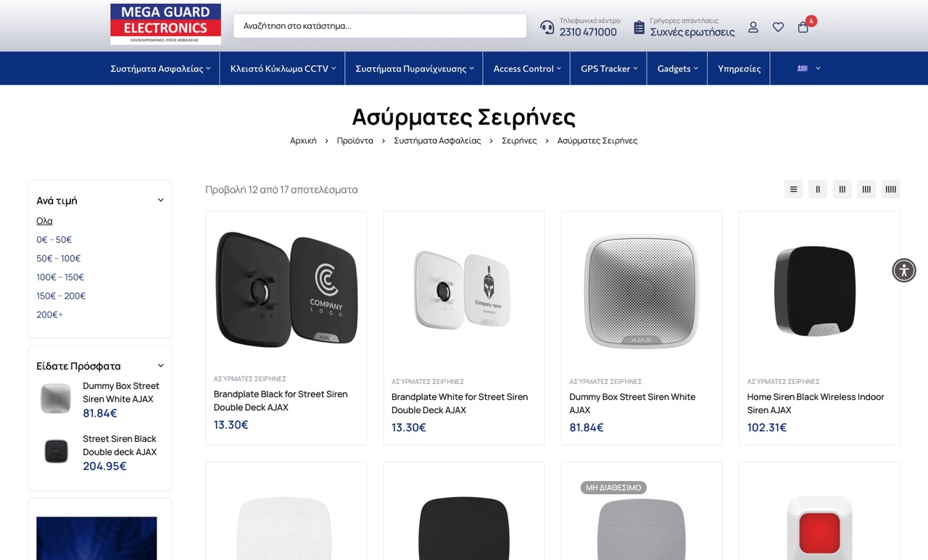Open the Υπηρεσίες menu item
Viewport: 928px width, 560px height.
(x=739, y=68)
